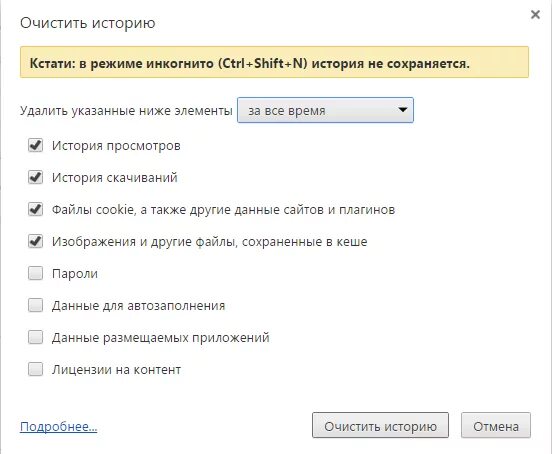Tick the Данные размещаемых приложений checkbox
This screenshot has height=454, width=552.
tap(36, 338)
